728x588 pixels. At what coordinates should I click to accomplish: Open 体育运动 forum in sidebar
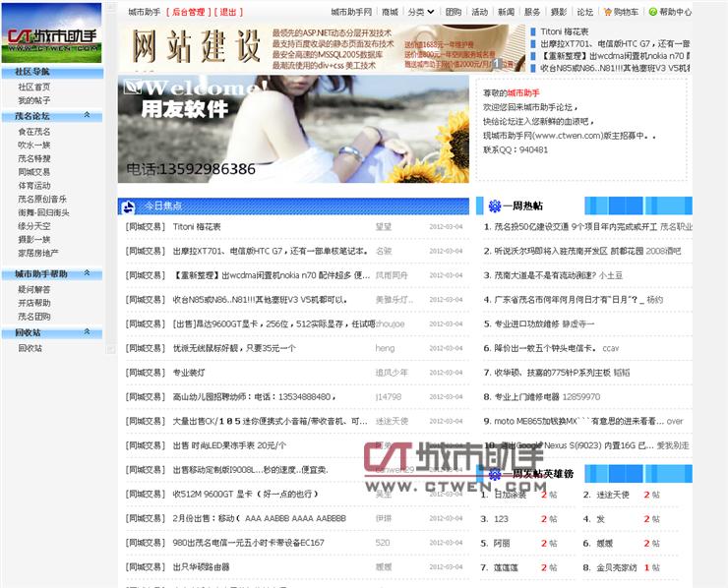(33, 186)
